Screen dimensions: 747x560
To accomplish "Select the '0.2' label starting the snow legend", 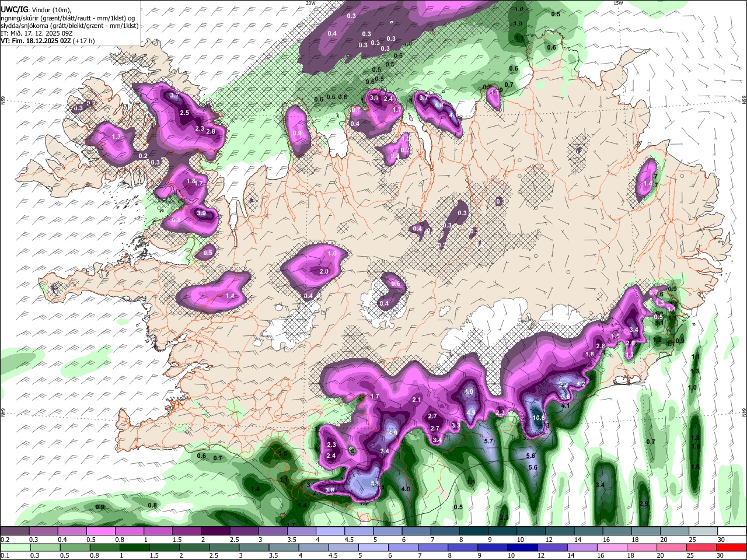I will pyautogui.click(x=5, y=540).
